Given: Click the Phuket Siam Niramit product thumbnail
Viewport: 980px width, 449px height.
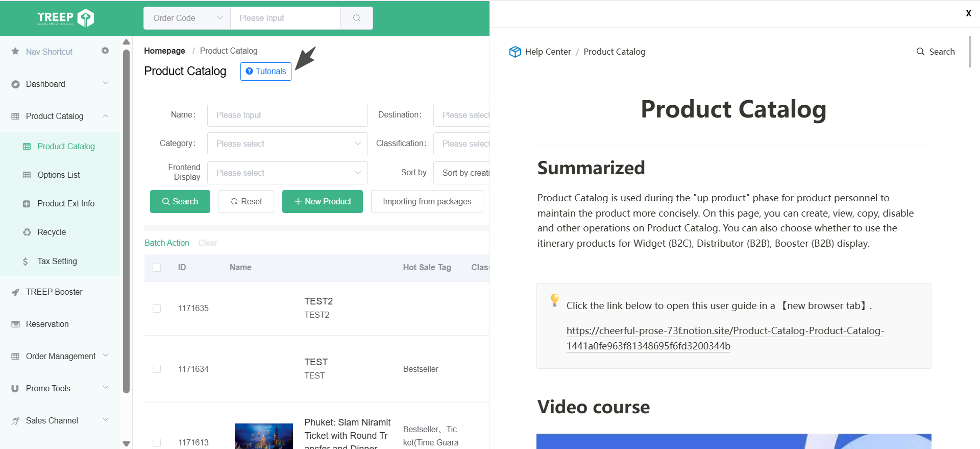Looking at the screenshot, I should pyautogui.click(x=264, y=436).
